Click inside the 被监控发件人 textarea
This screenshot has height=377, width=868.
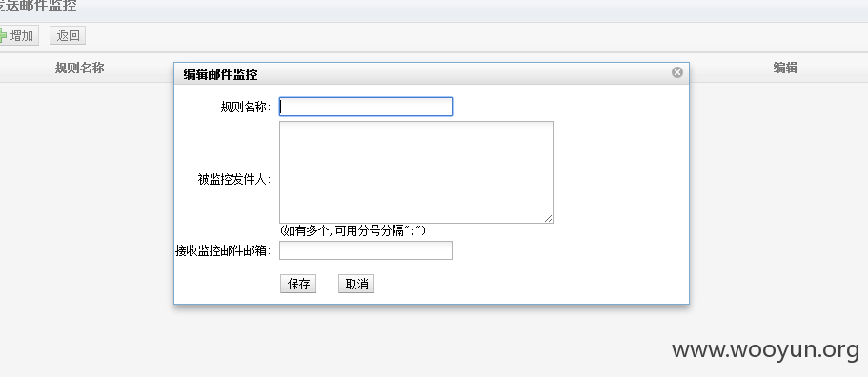(416, 172)
